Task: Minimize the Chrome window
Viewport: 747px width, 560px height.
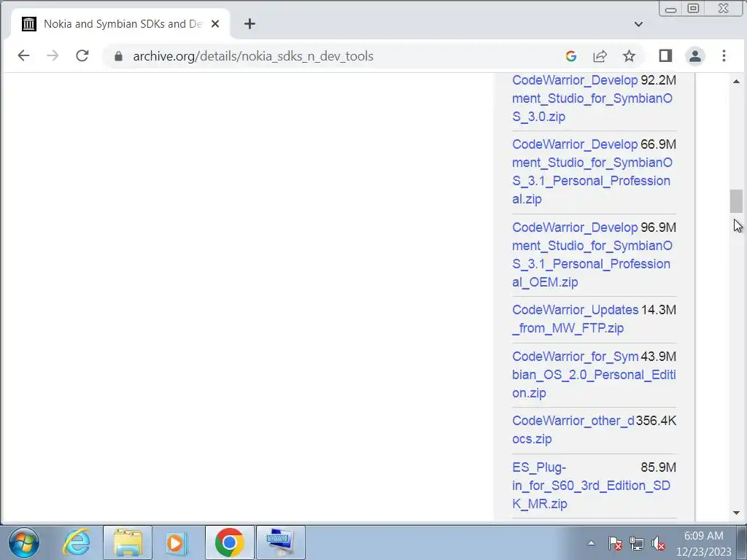Action: [671, 9]
